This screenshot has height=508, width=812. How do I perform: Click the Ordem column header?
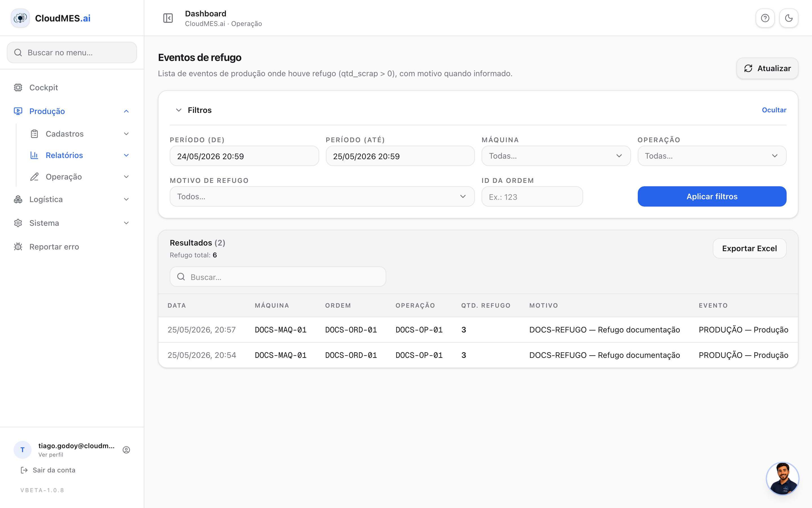coord(338,305)
